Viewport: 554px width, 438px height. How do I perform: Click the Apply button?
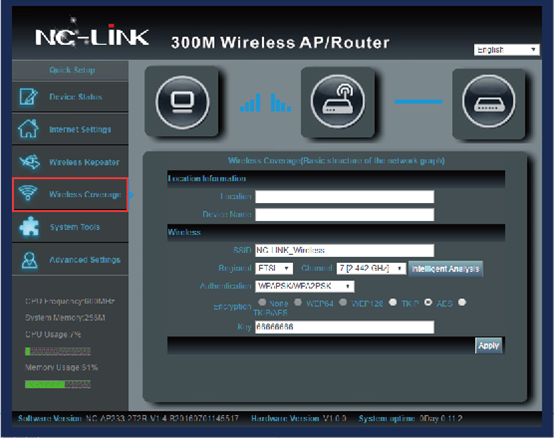[x=489, y=345]
